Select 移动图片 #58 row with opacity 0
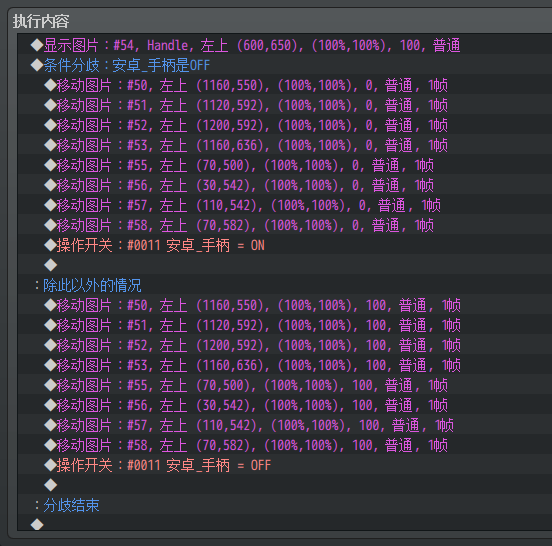 pyautogui.click(x=284, y=225)
